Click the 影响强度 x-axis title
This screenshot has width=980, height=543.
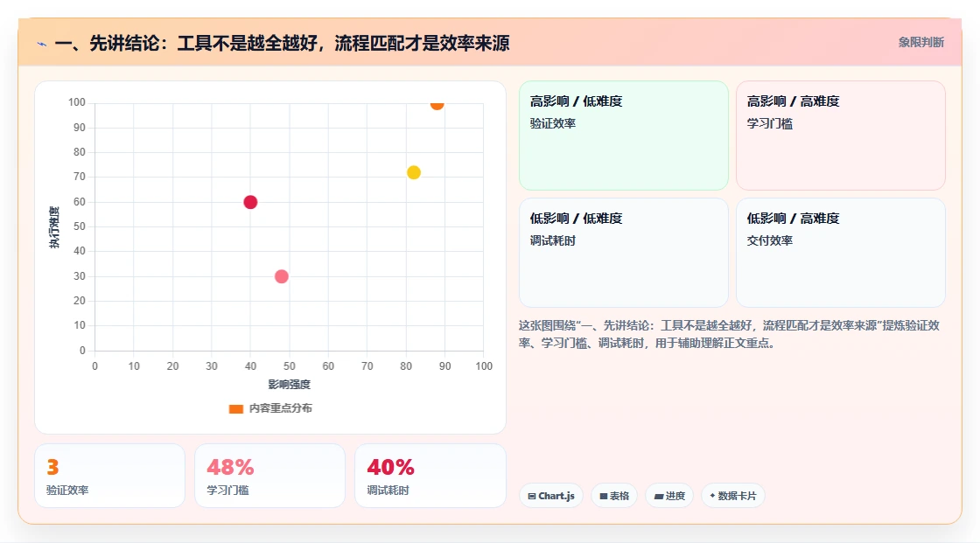tap(290, 384)
